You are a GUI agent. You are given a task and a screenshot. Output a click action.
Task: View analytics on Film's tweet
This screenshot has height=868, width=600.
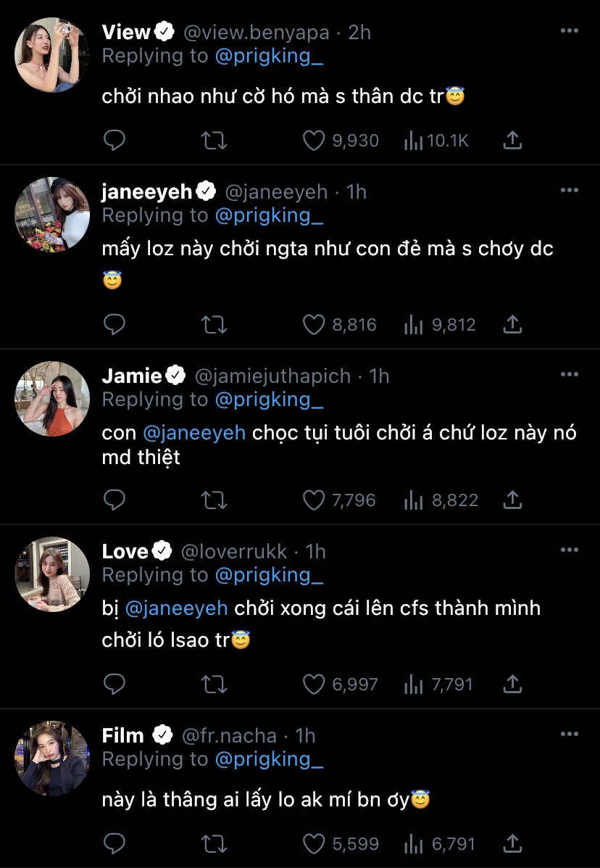pos(413,843)
